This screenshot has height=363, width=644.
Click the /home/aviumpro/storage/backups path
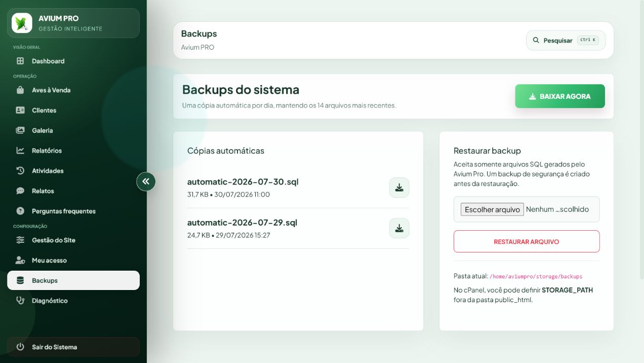536,277
